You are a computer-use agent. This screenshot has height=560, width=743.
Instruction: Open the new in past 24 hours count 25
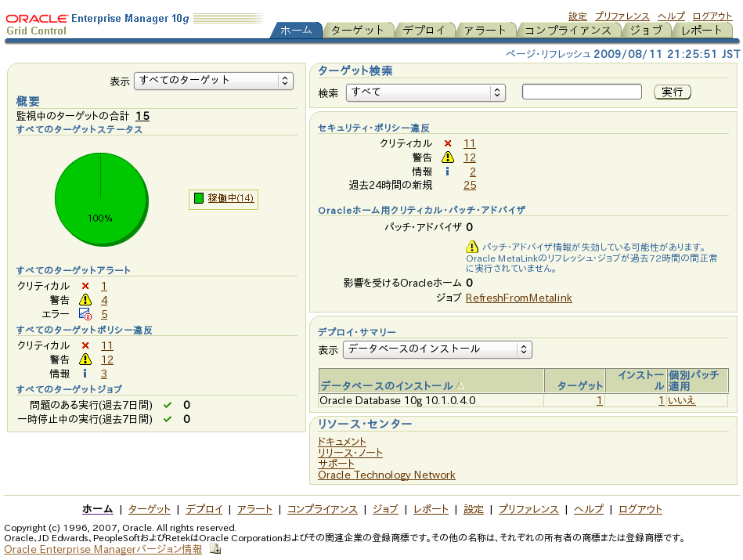click(x=470, y=186)
